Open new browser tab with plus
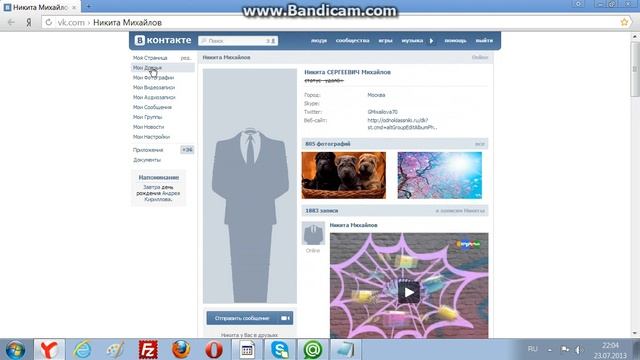This screenshot has height=360, width=640. pos(88,6)
